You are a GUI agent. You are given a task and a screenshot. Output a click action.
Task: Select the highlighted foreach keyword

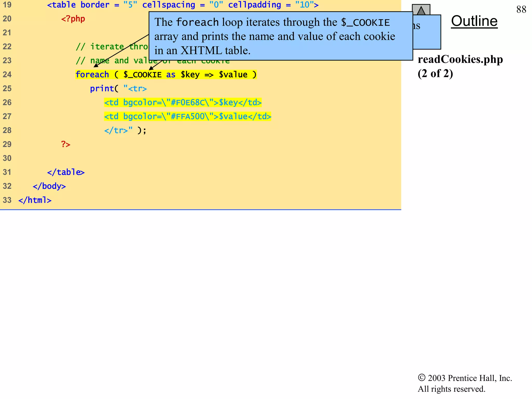pos(92,75)
